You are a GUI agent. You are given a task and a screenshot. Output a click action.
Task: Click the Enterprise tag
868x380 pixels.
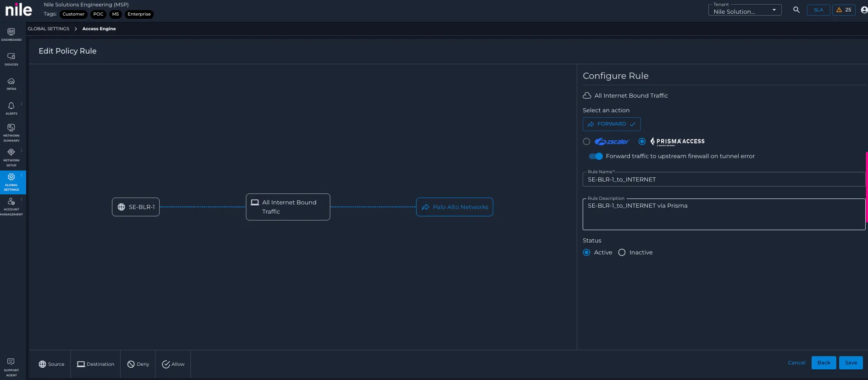(139, 14)
